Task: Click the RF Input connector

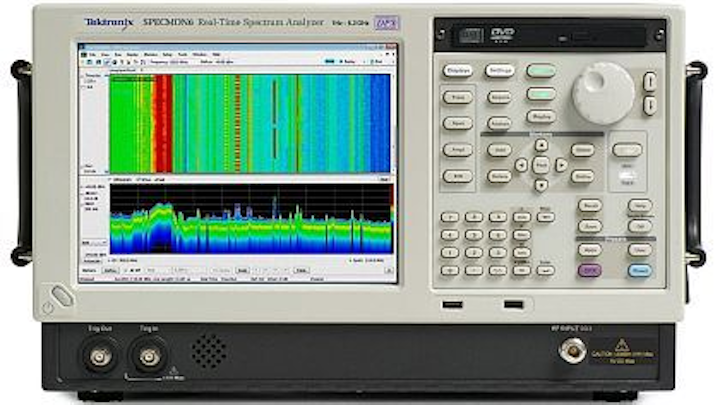Action: click(x=573, y=351)
